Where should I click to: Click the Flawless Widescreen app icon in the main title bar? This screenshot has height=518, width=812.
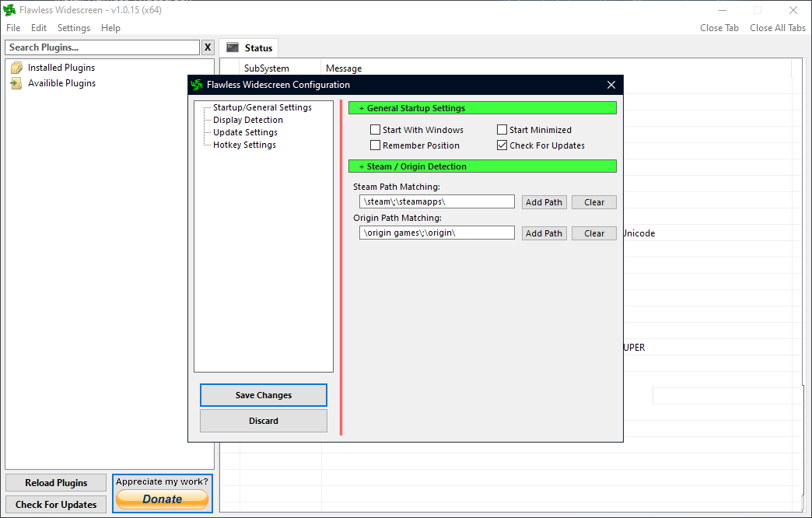click(x=9, y=10)
